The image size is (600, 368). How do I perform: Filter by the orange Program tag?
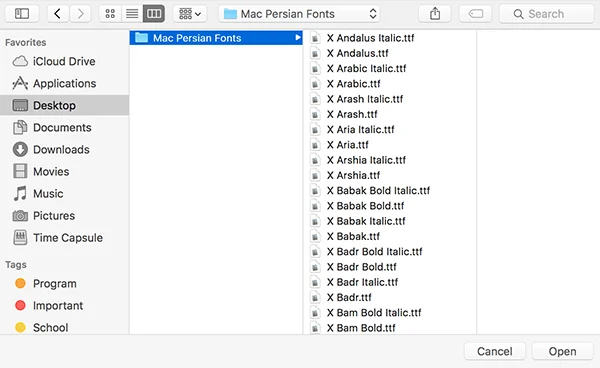click(x=64, y=283)
